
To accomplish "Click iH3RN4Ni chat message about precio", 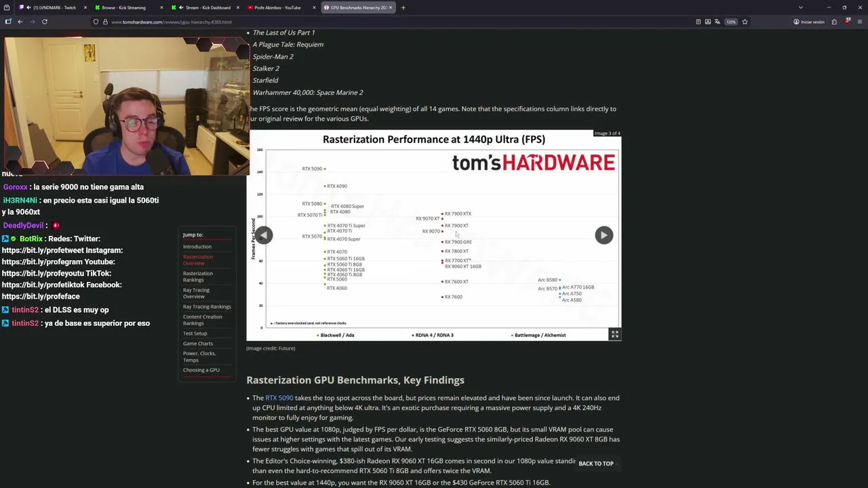I will coord(81,206).
